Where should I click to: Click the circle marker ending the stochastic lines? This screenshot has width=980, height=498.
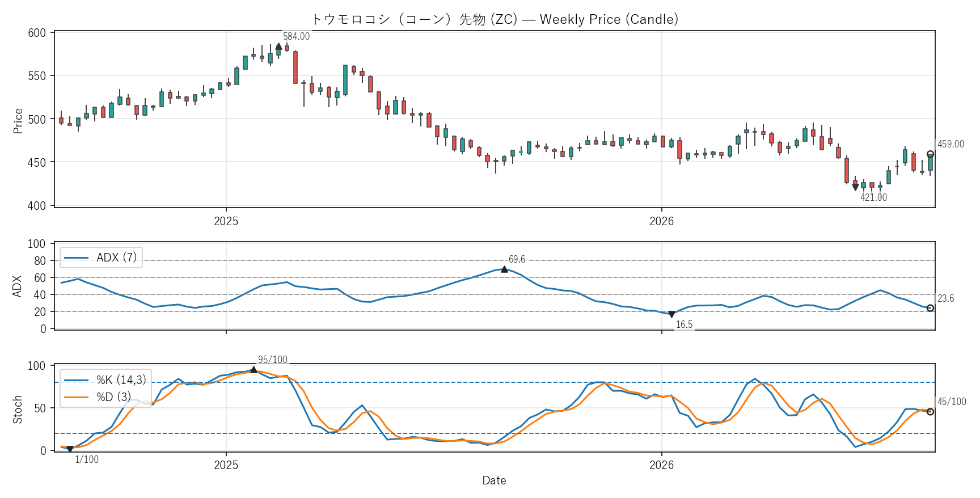tap(930, 412)
